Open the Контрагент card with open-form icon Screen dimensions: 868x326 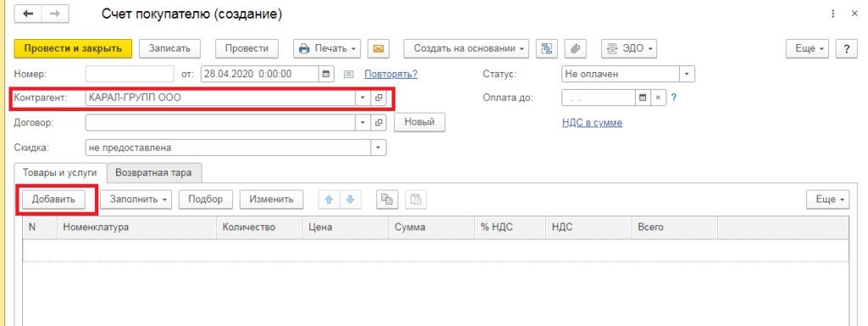coord(379,98)
